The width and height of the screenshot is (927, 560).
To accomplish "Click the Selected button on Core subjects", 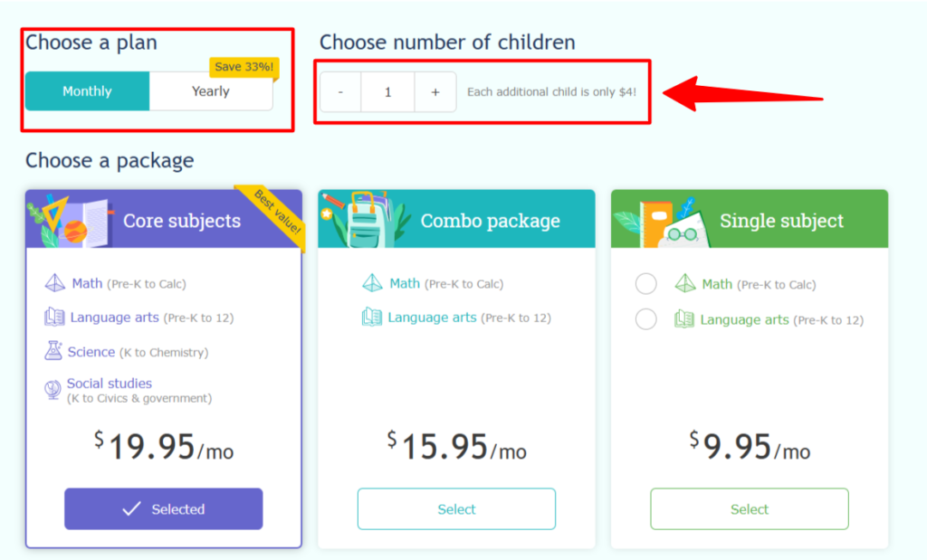I will point(163,508).
